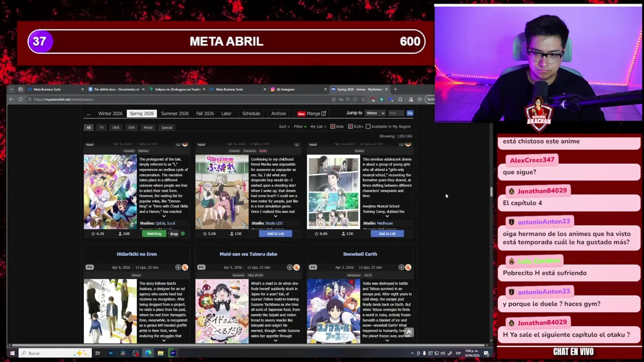This screenshot has width=644, height=362.
Task: Filter list to OVA anime
Action: point(131,127)
